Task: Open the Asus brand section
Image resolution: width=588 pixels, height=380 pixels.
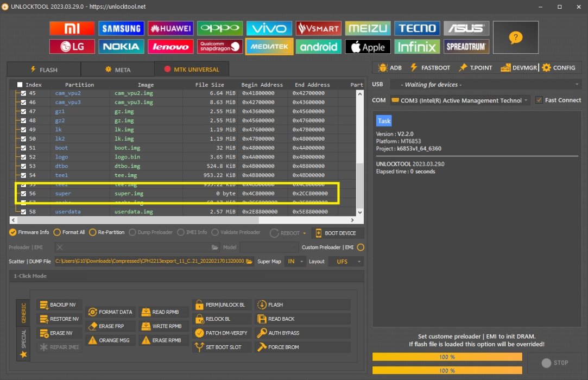Action: tap(466, 28)
